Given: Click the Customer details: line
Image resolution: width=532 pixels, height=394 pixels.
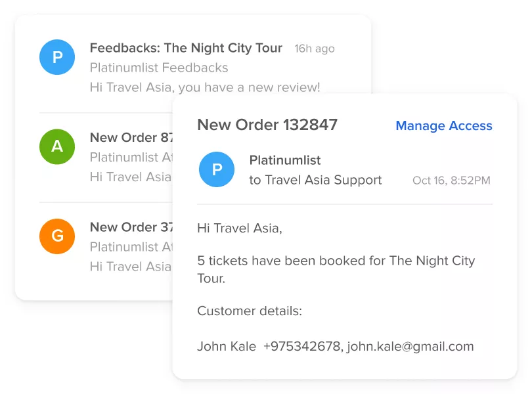Looking at the screenshot, I should point(250,311).
